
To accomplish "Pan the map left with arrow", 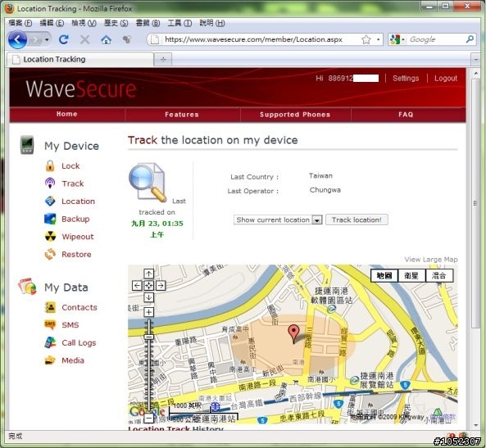I will [137, 285].
